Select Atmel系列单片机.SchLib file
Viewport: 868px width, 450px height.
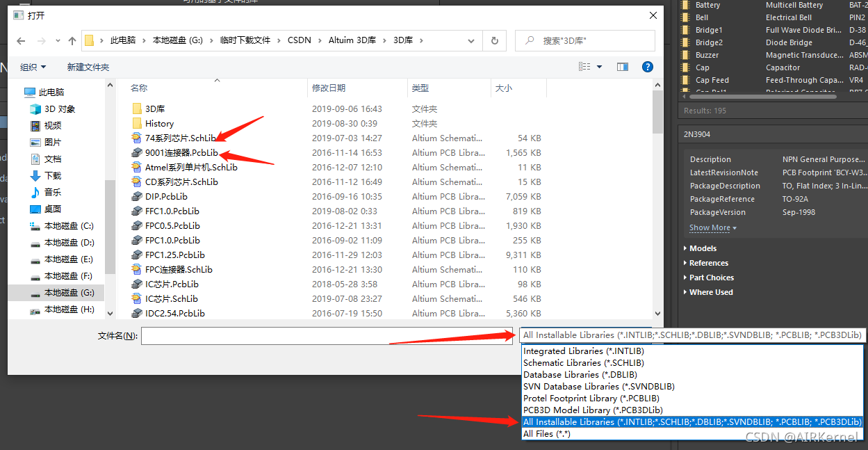click(x=191, y=168)
